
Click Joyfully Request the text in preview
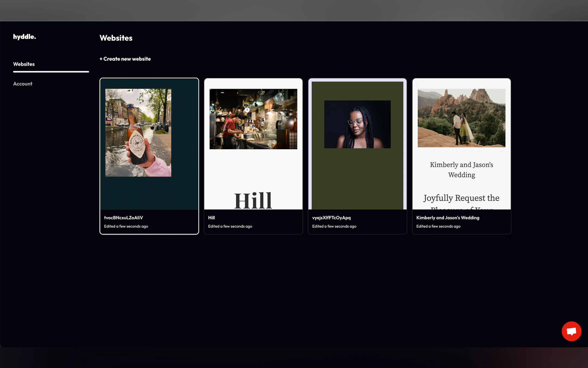pyautogui.click(x=461, y=198)
